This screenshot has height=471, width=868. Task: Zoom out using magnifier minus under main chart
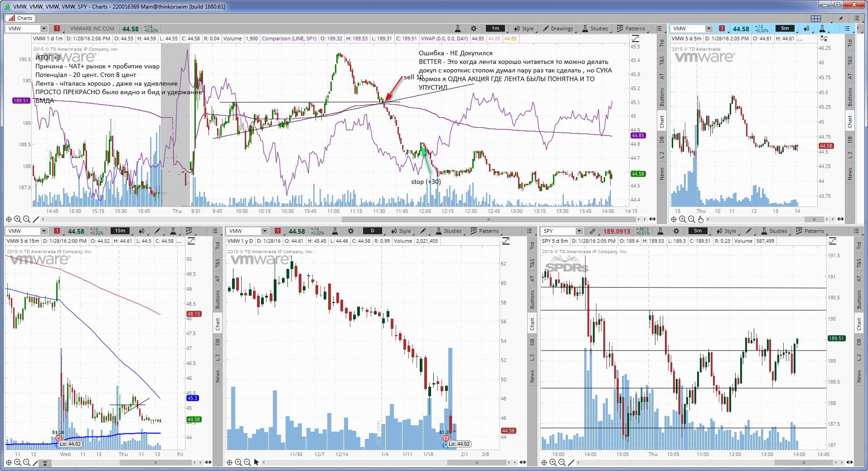click(x=26, y=219)
